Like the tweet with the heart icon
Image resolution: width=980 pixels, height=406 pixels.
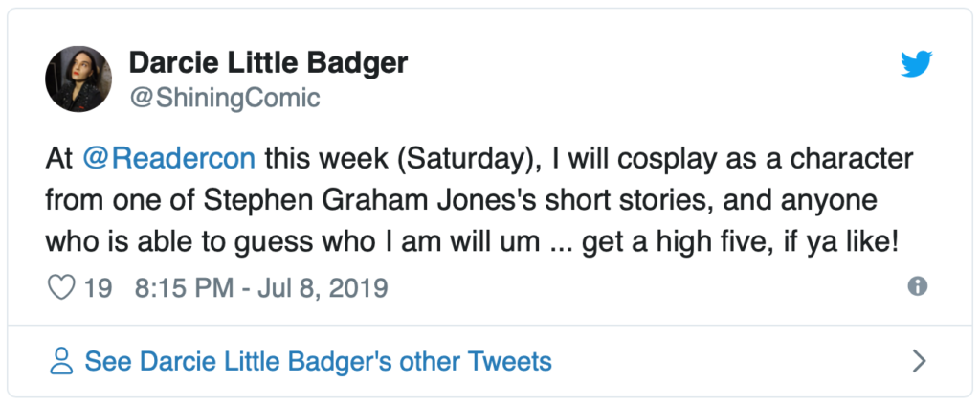[61, 287]
